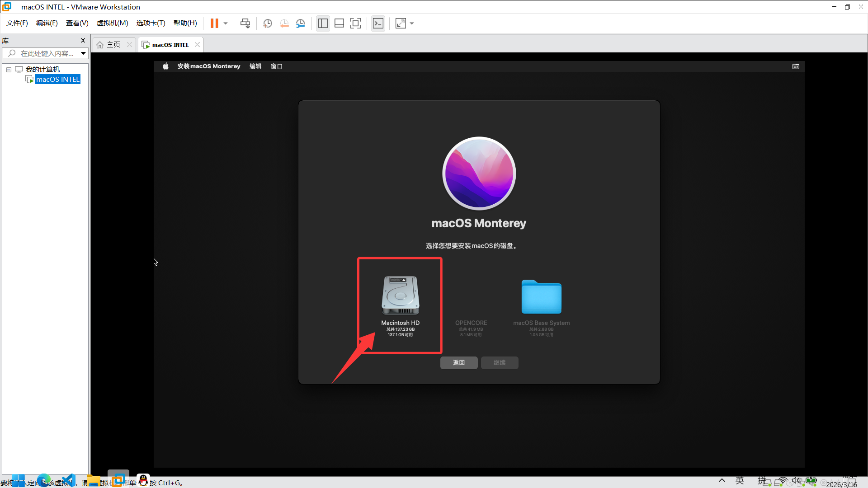The height and width of the screenshot is (488, 868).
Task: Open the Apple menu in guest
Action: point(165,66)
